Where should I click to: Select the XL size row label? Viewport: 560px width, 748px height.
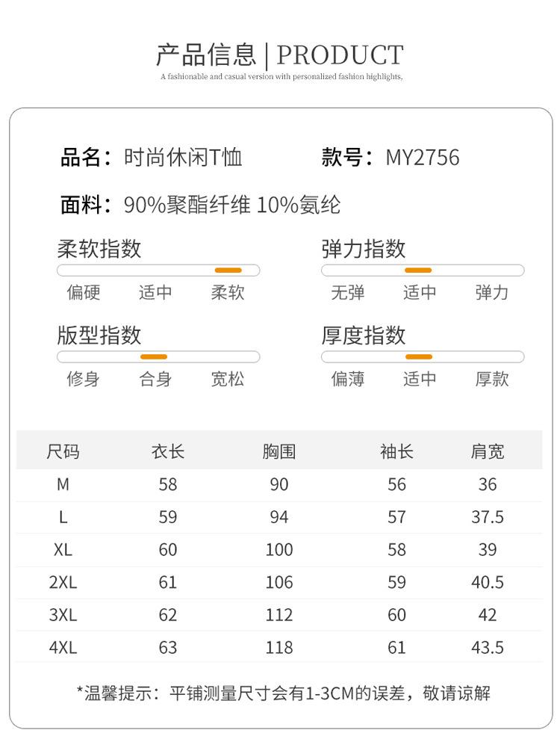(x=63, y=550)
